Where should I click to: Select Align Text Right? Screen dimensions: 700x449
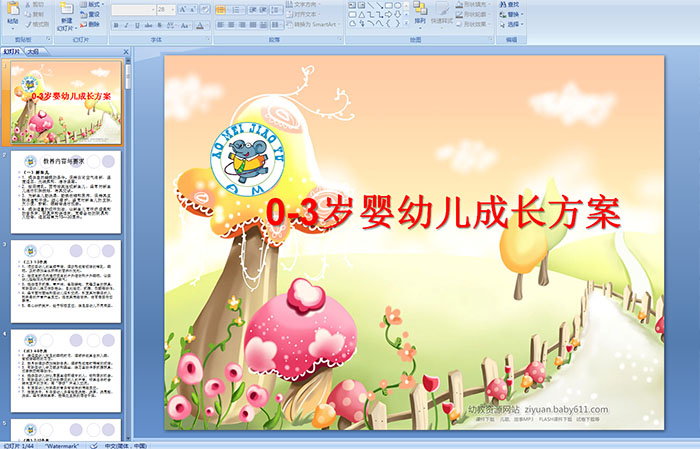tap(242, 25)
